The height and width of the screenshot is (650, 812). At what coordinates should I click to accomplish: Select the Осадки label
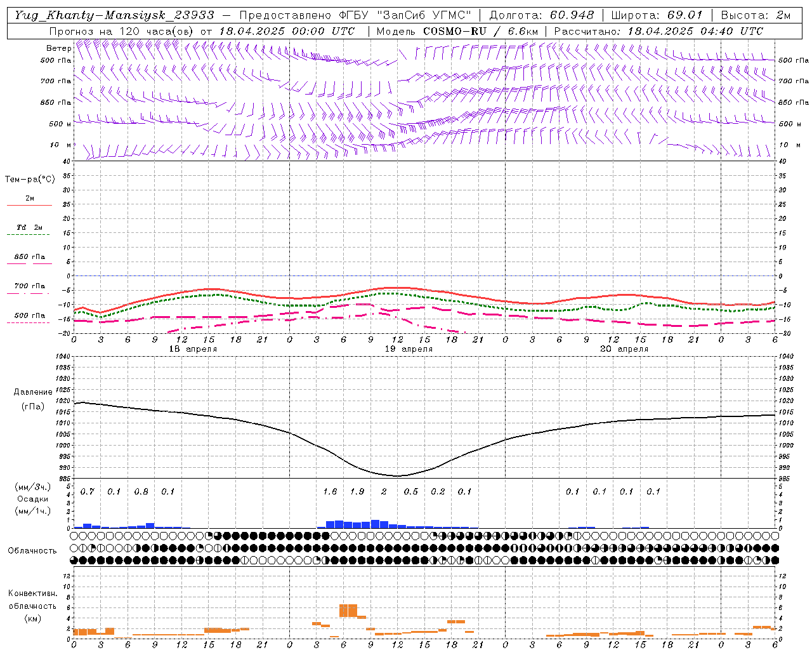click(x=33, y=499)
